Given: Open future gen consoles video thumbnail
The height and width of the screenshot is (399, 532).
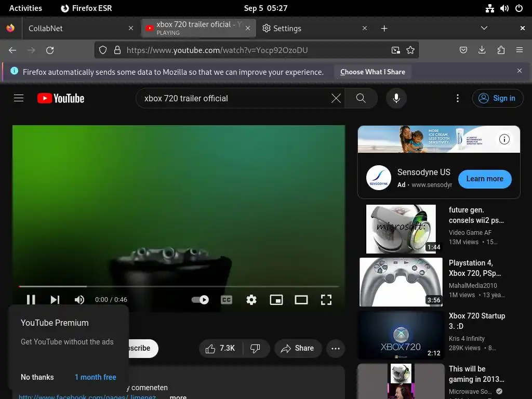Looking at the screenshot, I should 401,229.
